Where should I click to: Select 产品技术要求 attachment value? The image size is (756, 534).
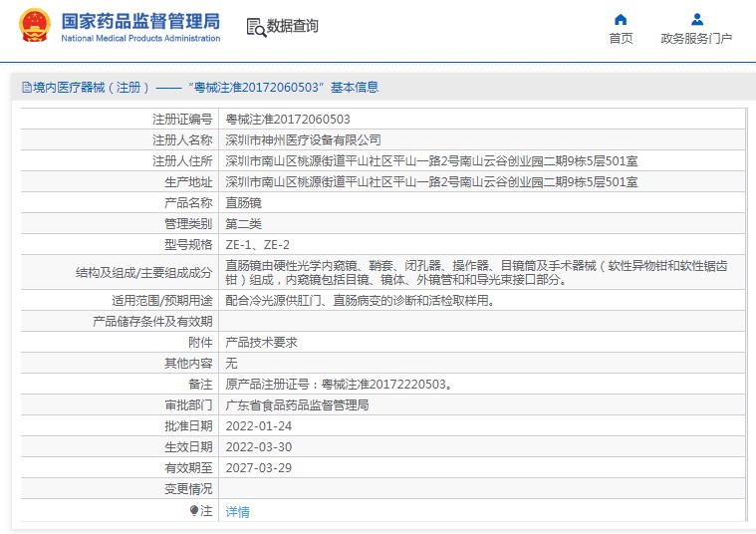pyautogui.click(x=261, y=343)
